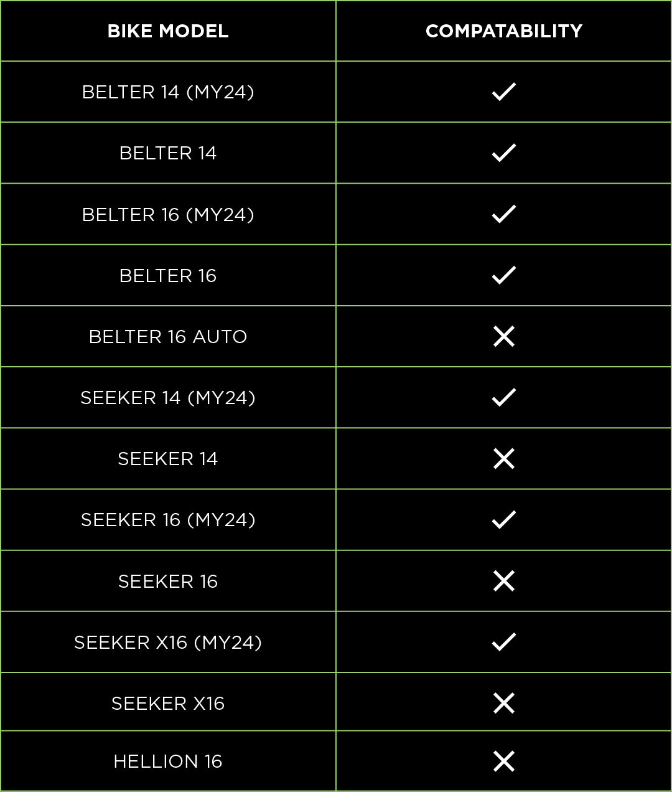Click the checkmark for Seeker 14 (MY24)
This screenshot has width=672, height=792.
(x=503, y=397)
